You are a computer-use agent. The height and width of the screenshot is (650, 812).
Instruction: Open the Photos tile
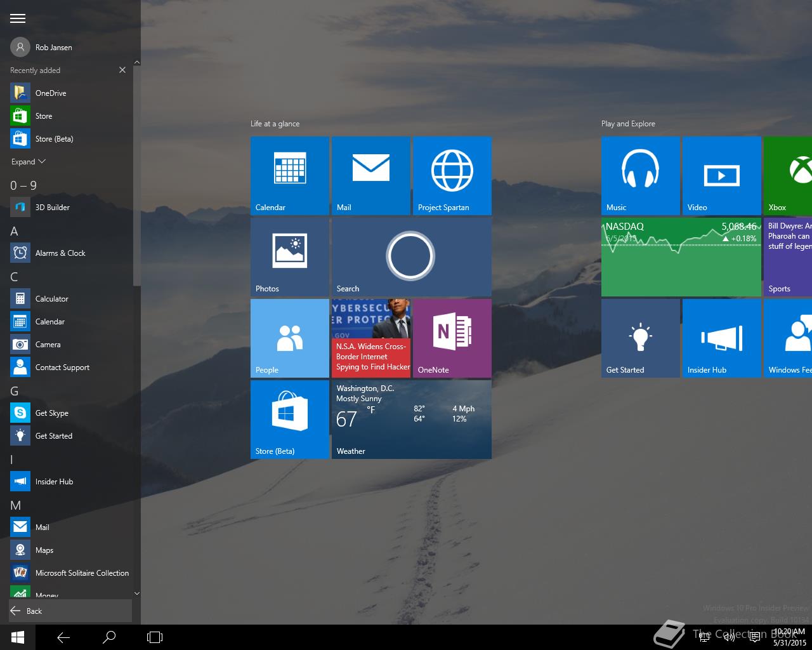(x=290, y=257)
